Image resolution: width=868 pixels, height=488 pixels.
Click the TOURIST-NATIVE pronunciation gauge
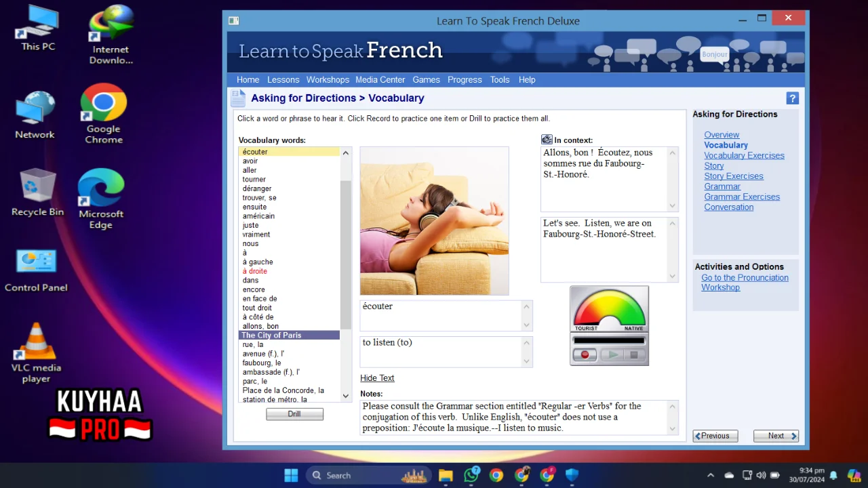[609, 310]
